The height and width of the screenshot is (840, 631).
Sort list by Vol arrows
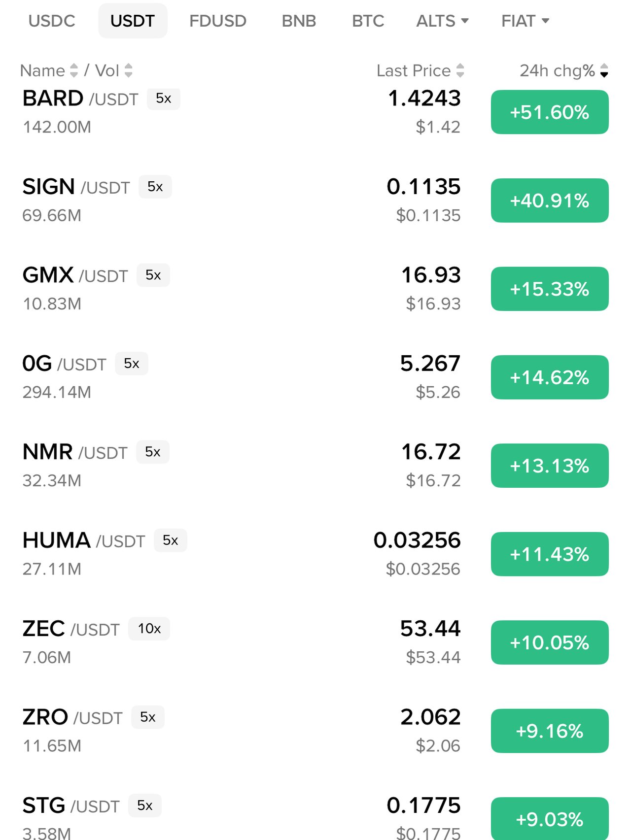(129, 70)
